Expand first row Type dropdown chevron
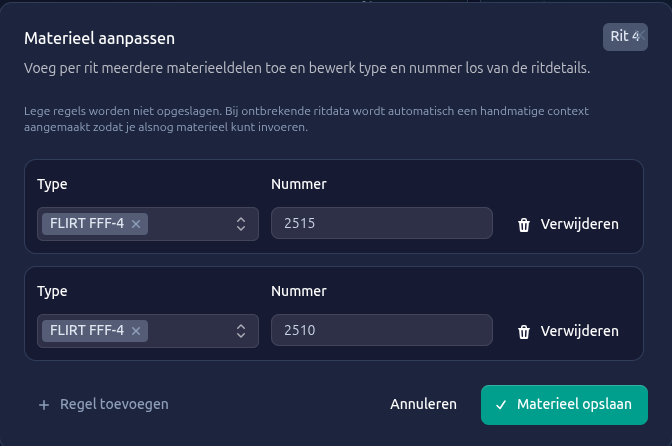 241,223
